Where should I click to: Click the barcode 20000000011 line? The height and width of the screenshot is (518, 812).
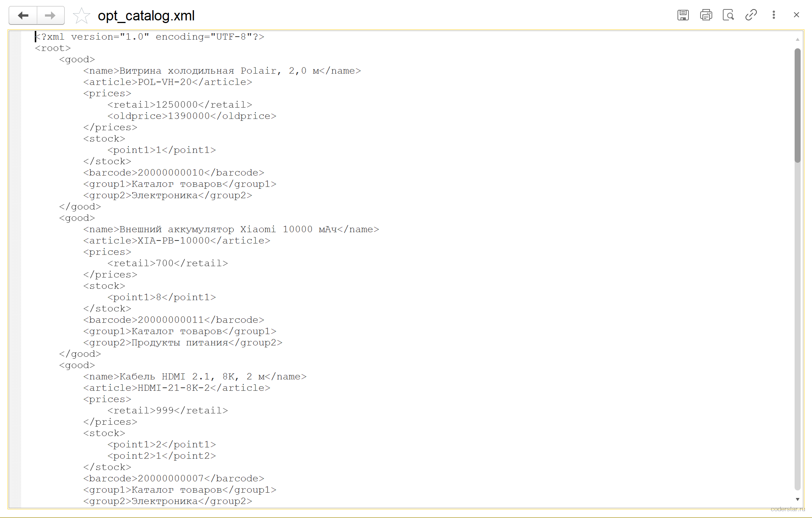174,320
